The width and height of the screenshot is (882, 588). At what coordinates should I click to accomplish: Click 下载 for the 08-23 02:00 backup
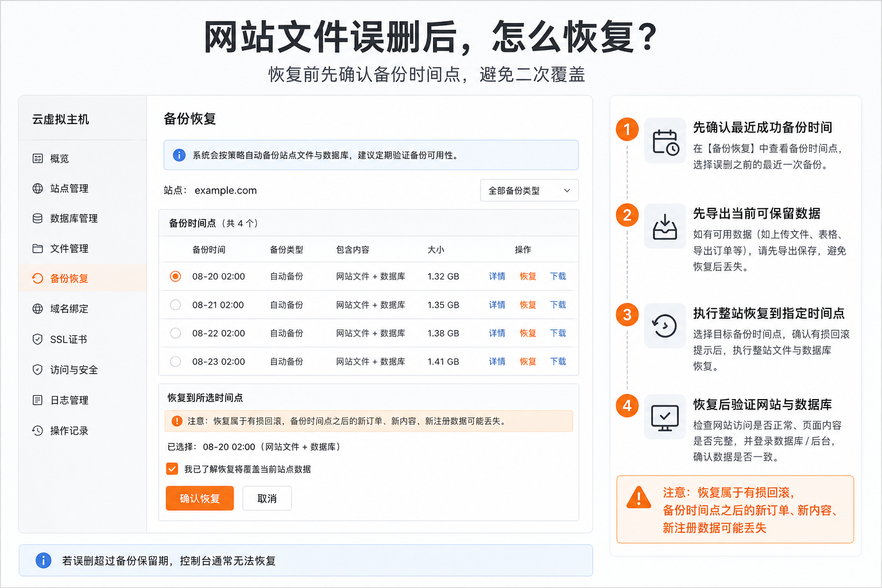pyautogui.click(x=558, y=362)
